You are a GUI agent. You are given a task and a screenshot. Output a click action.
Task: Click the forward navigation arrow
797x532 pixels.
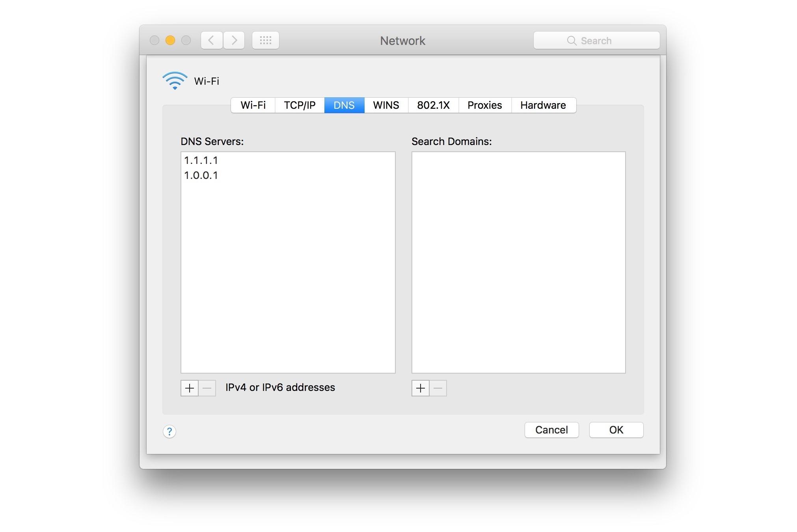coord(234,40)
